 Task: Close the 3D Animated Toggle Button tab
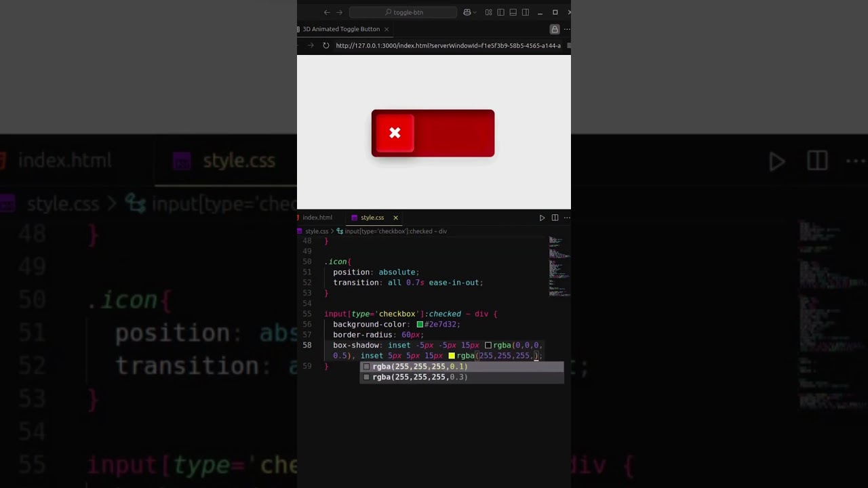coord(387,29)
